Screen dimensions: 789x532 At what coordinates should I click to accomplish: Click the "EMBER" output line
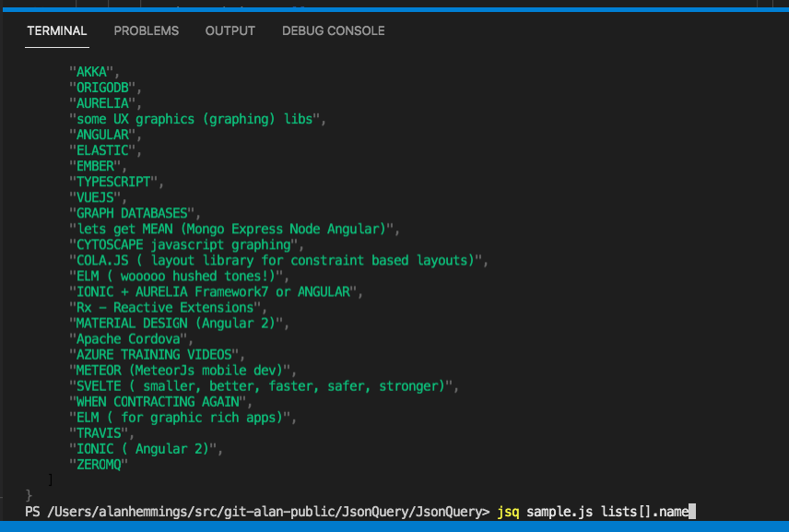pyautogui.click(x=98, y=166)
